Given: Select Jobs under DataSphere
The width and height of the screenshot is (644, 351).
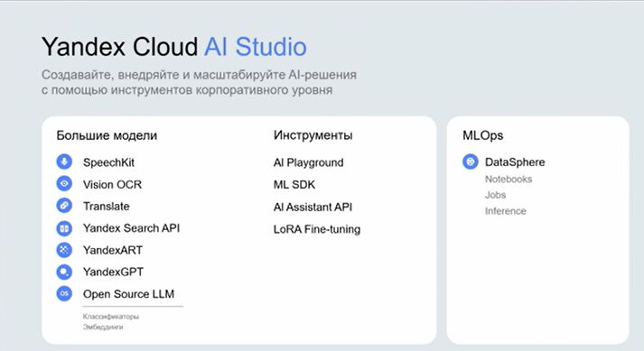Looking at the screenshot, I should [x=495, y=195].
